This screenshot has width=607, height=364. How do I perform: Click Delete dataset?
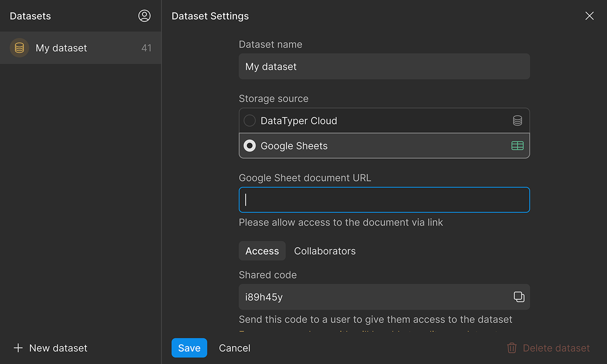(556, 348)
